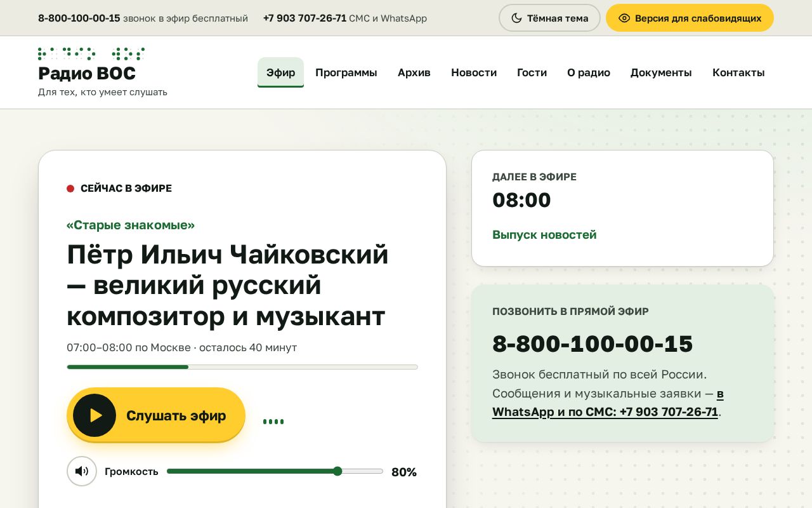Open the Программы menu item

pos(346,72)
